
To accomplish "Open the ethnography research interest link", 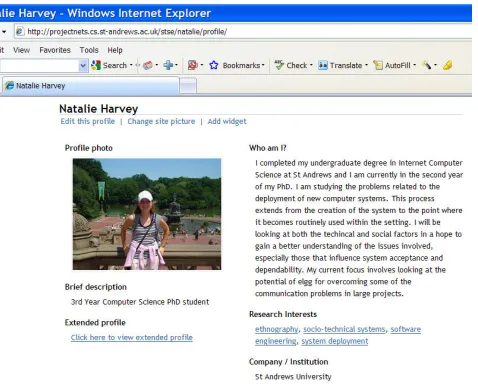I will [277, 329].
